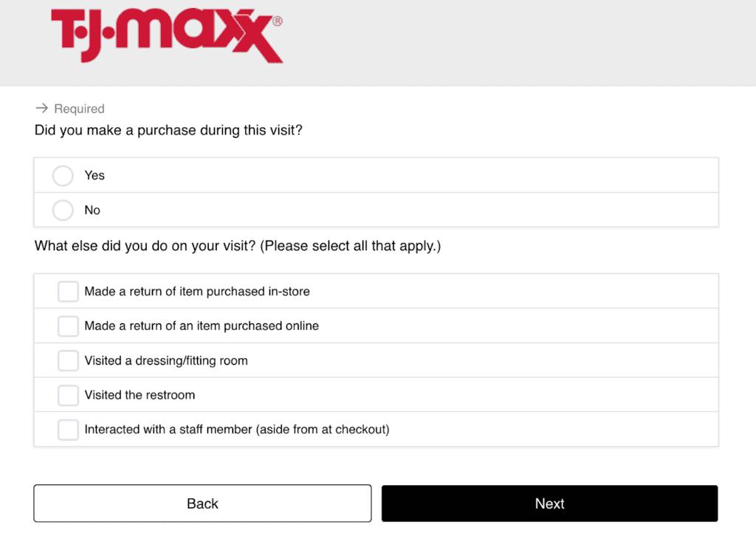Screen dimensions: 756x550
Task: Mark the Visited the restroom checkbox
Action: pos(68,395)
